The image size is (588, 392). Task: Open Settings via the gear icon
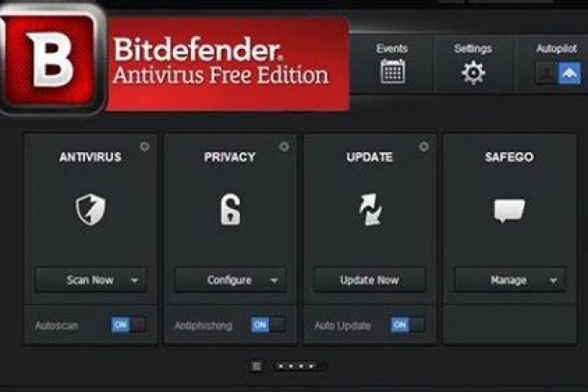(473, 72)
